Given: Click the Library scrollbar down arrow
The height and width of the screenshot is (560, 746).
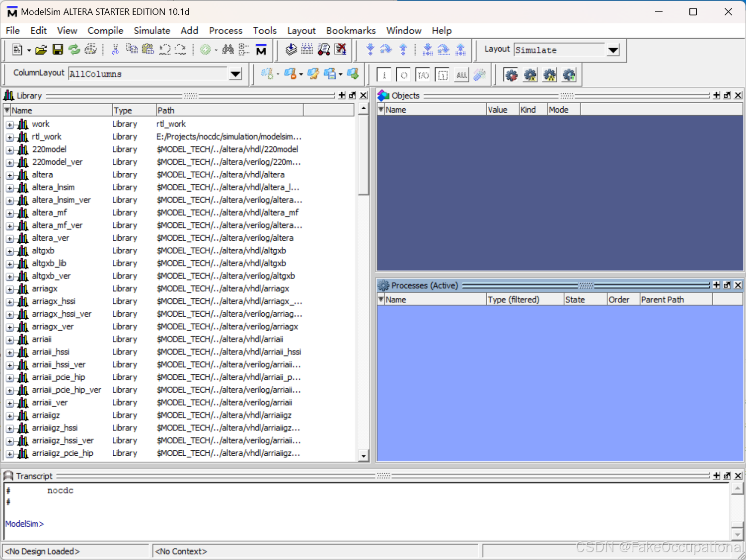Looking at the screenshot, I should pyautogui.click(x=364, y=456).
